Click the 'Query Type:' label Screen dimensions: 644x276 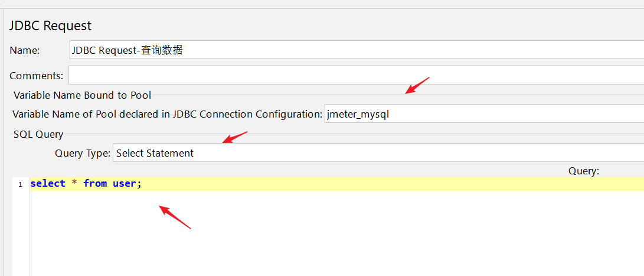(83, 153)
